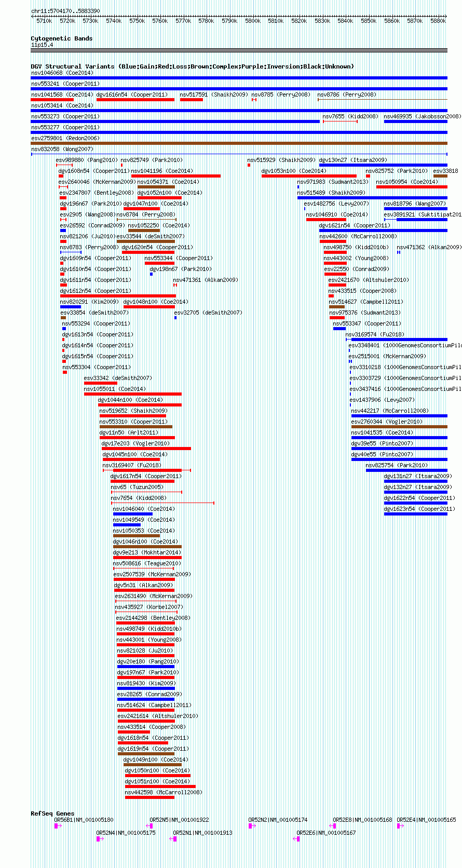462x868 pixels.
Task: Select variant dgv1053n100 (Coe2014)
Action: point(294,171)
